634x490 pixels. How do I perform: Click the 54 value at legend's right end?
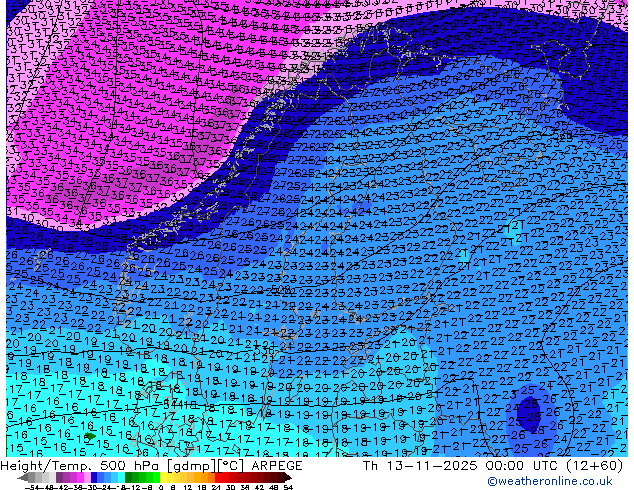coord(287,488)
